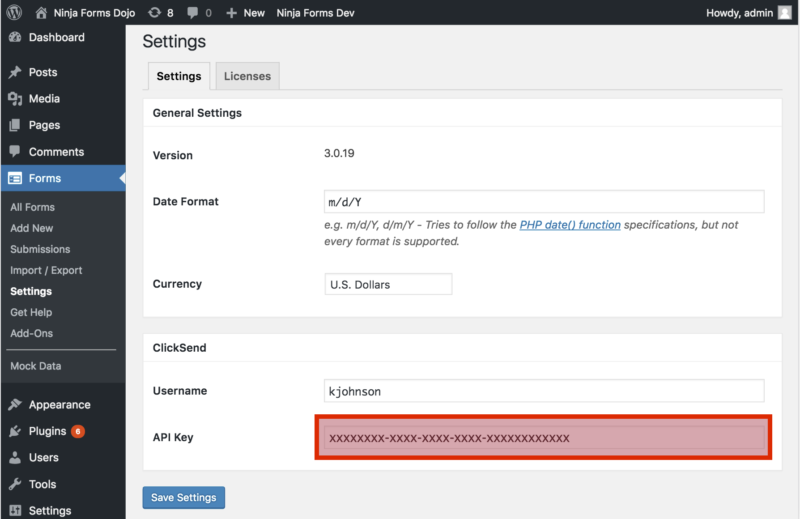This screenshot has height=519, width=800.
Task: Open Dashboard in the sidebar
Action: [57, 37]
